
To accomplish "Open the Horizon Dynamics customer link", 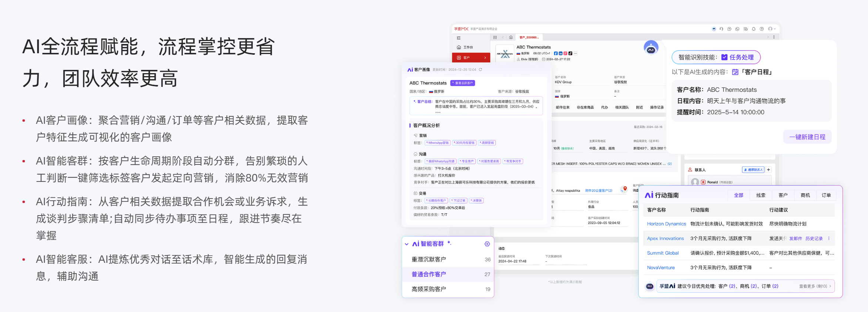I will point(666,224).
